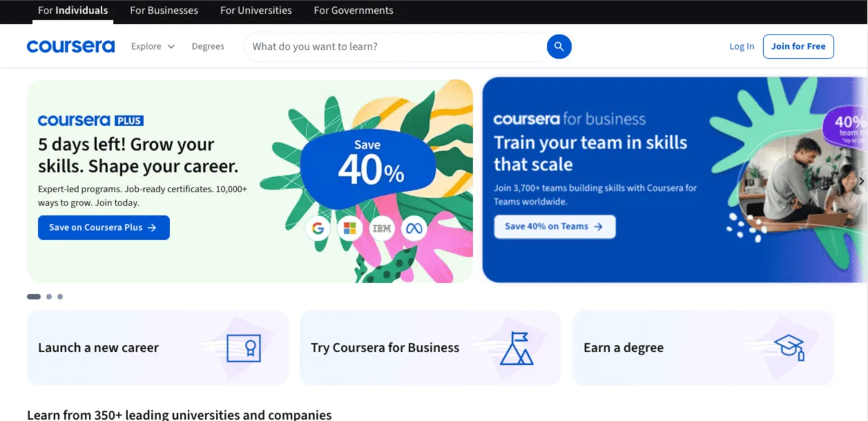Click the Google logo on the banner

click(318, 229)
